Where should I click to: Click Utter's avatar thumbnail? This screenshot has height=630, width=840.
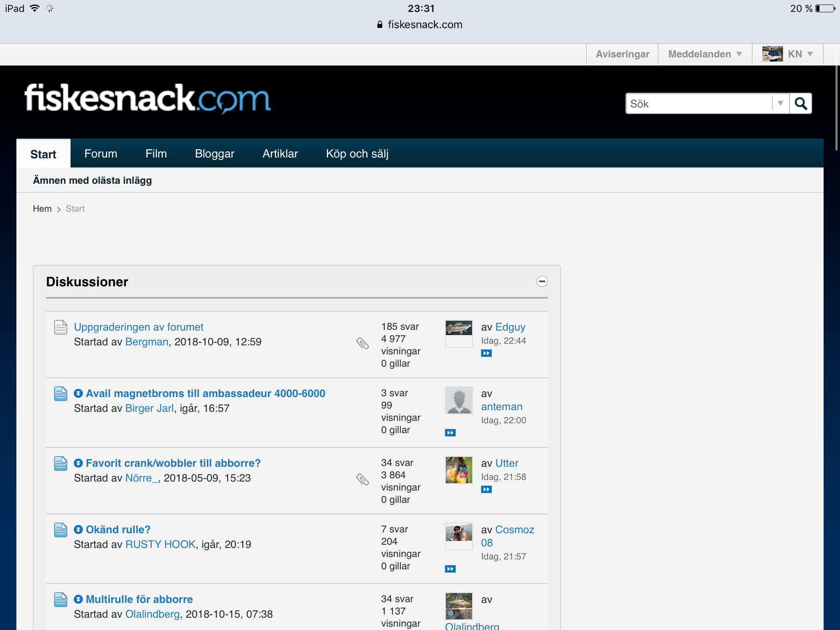(x=459, y=470)
